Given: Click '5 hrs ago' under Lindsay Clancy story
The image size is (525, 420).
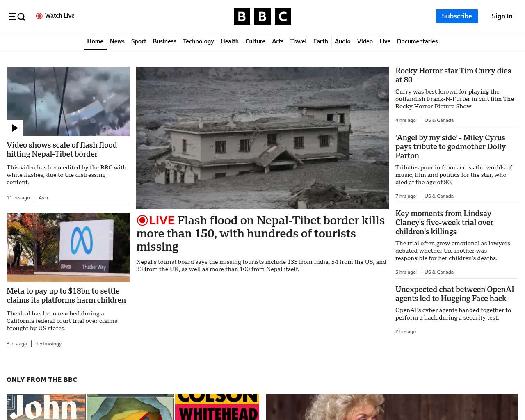Looking at the screenshot, I should (x=406, y=272).
